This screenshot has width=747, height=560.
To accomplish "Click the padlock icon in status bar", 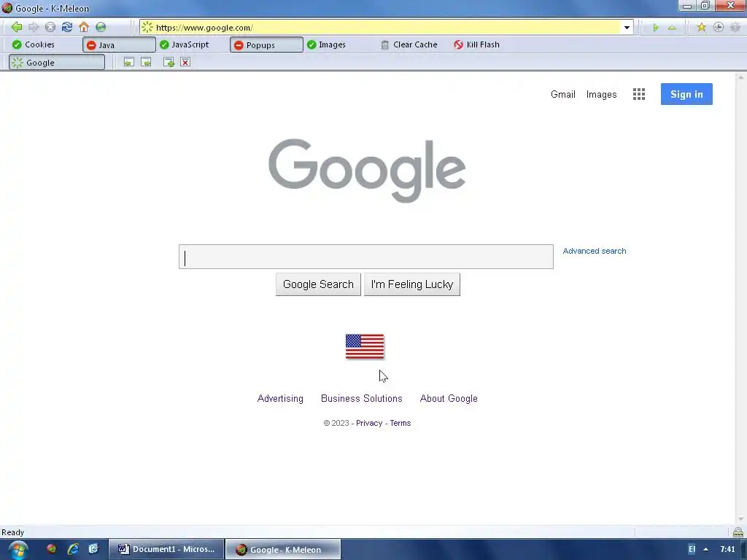I will [738, 532].
